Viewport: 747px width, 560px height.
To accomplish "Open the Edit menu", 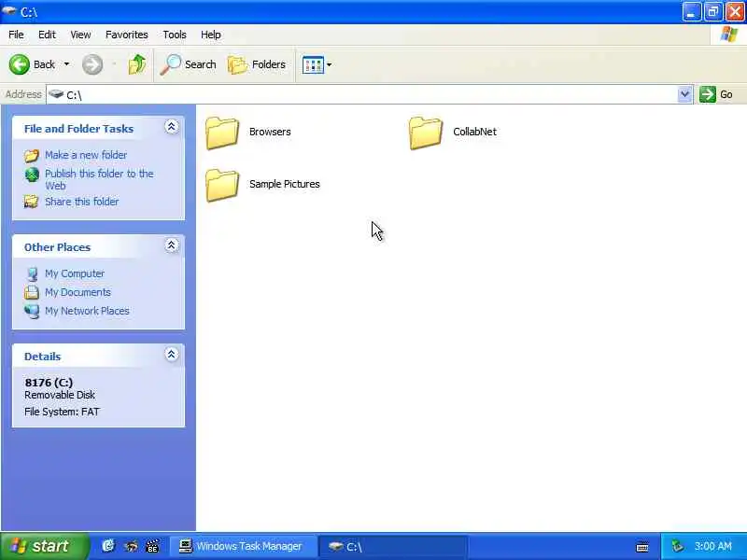I will [x=48, y=35].
